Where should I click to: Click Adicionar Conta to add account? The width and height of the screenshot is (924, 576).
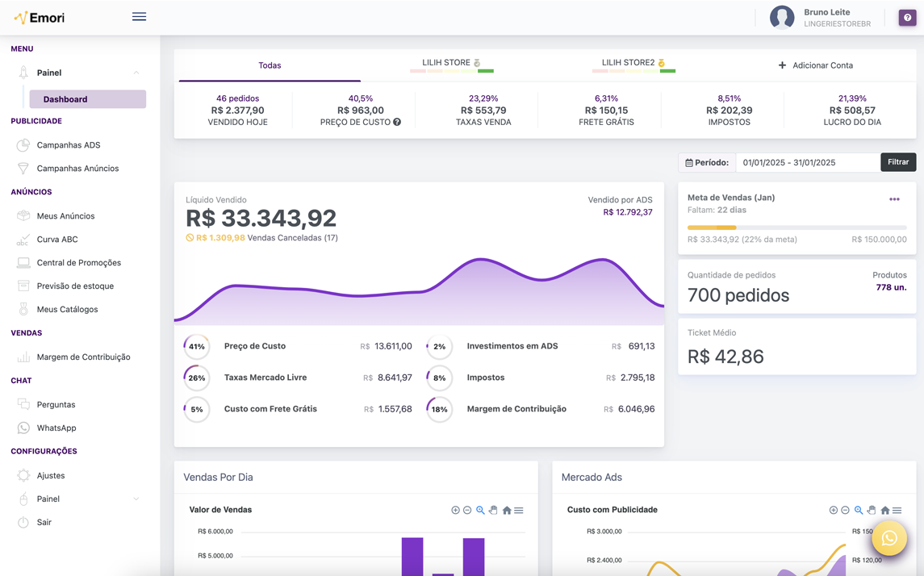coord(815,65)
